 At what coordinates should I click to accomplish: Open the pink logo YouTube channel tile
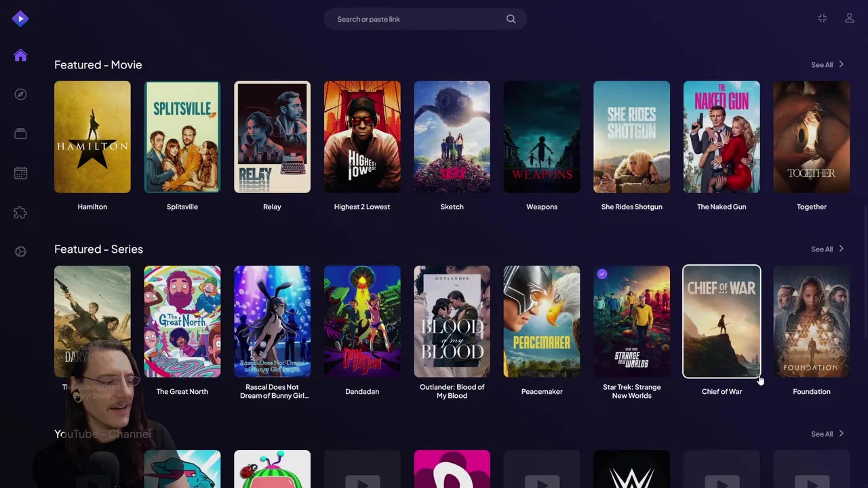click(x=452, y=469)
